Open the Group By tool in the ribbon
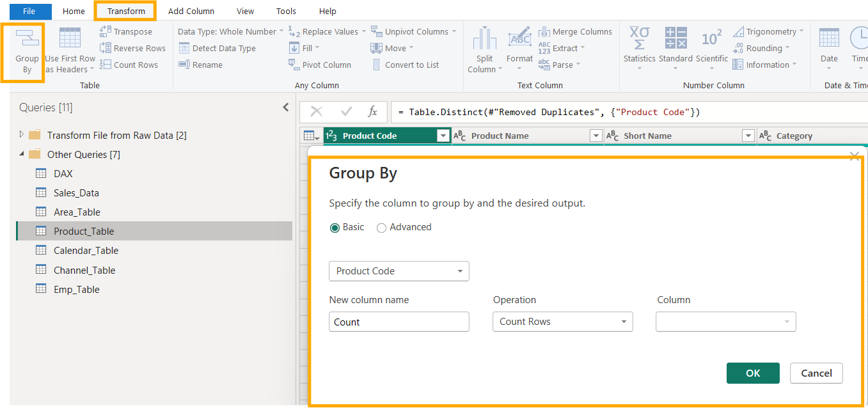The width and height of the screenshot is (868, 408). [27, 52]
